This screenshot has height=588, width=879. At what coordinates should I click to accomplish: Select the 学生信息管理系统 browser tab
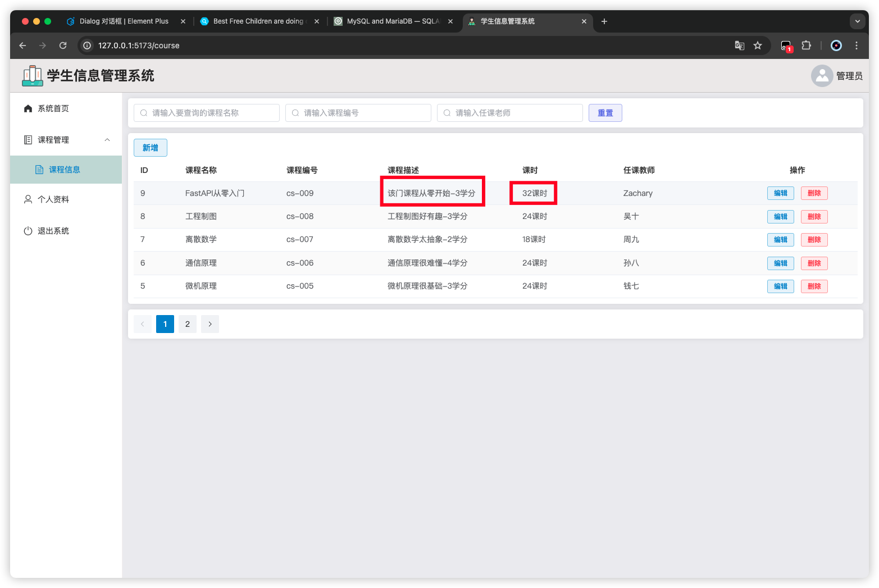pyautogui.click(x=527, y=21)
